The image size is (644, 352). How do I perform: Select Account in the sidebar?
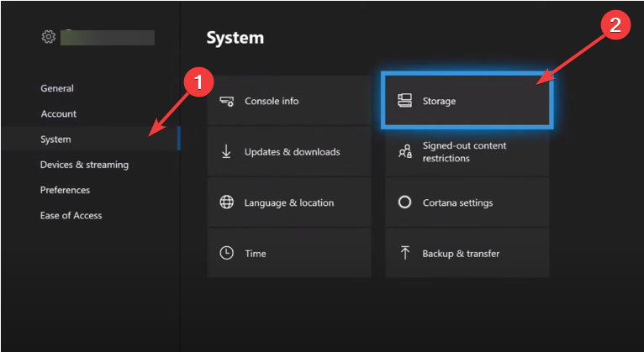[x=58, y=113]
